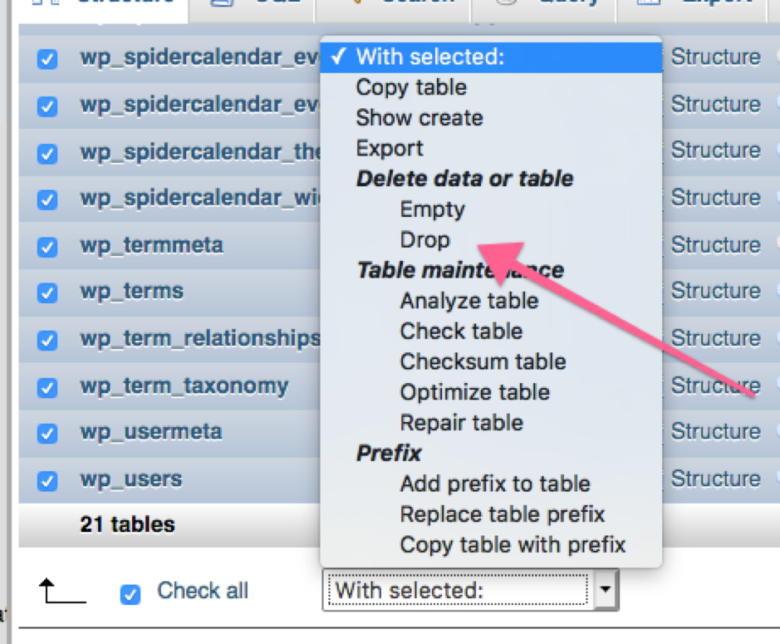Click the Check all label link
The image size is (780, 644).
tap(202, 591)
